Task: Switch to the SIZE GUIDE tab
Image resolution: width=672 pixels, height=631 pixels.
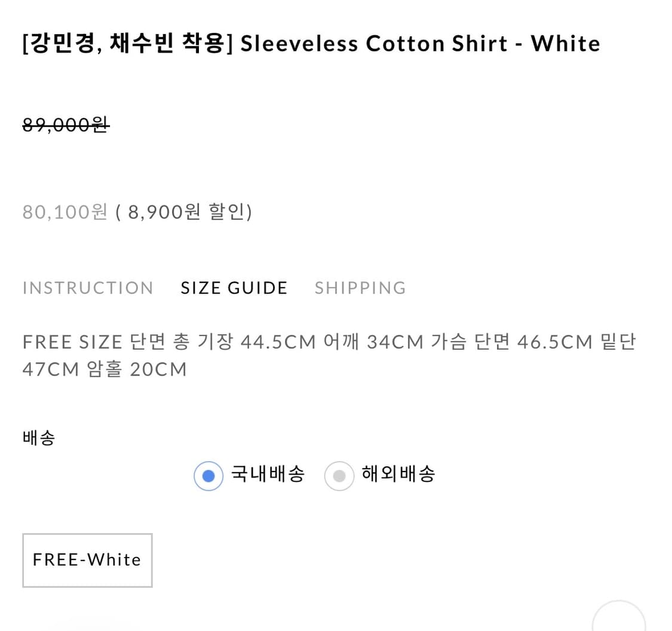Action: (234, 288)
